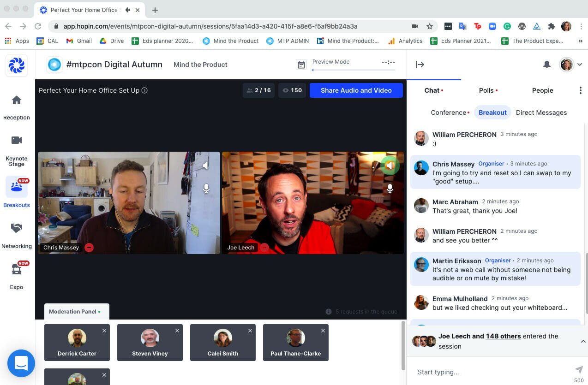The image size is (588, 385).
Task: Select the Conference chat tab
Action: pos(449,113)
